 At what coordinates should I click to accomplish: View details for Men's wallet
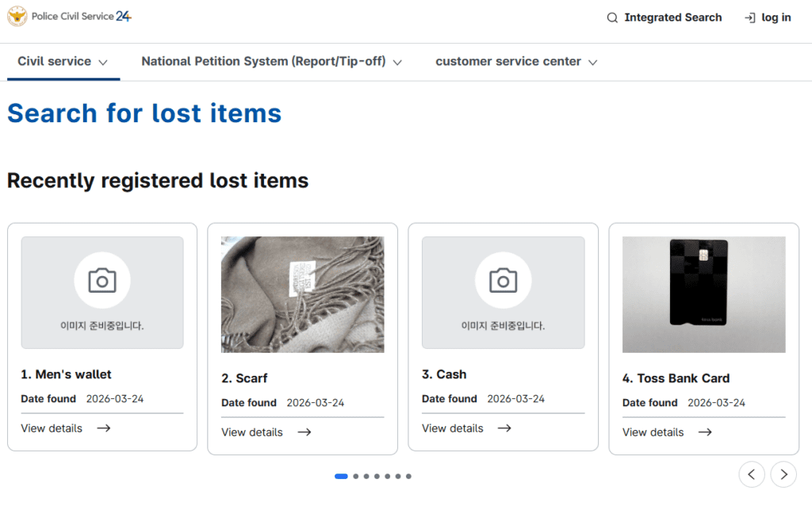click(52, 428)
